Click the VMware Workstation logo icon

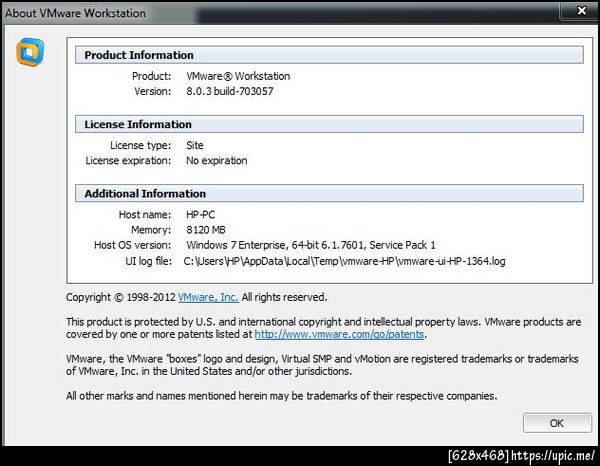click(x=30, y=52)
